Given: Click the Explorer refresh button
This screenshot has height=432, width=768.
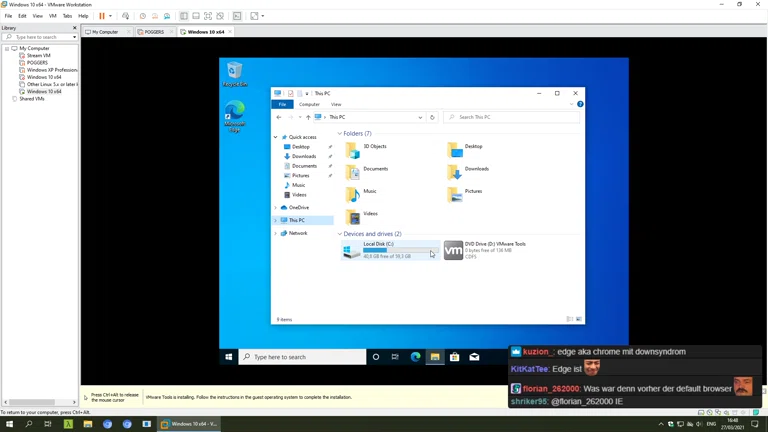Looking at the screenshot, I should click(x=432, y=117).
